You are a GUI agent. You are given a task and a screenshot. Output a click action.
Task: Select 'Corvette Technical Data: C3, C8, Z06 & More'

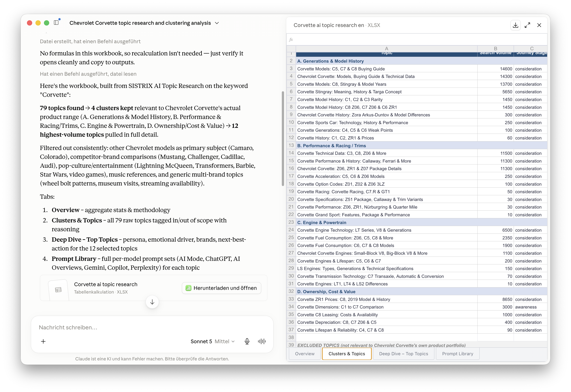386,153
